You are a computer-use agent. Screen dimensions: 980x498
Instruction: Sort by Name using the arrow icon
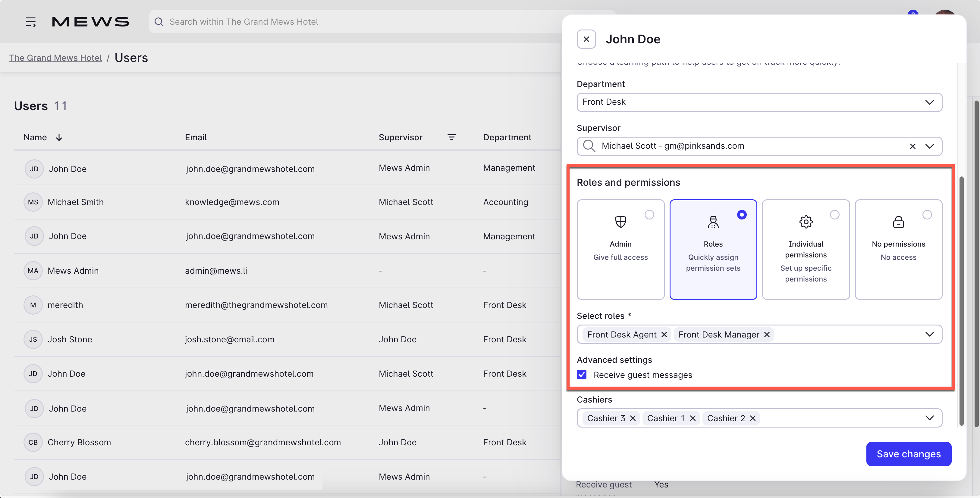pos(59,137)
